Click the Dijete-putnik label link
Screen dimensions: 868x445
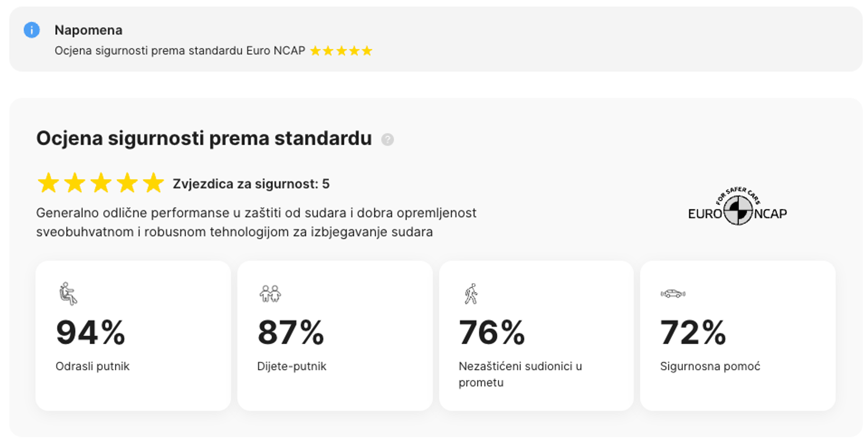(292, 366)
